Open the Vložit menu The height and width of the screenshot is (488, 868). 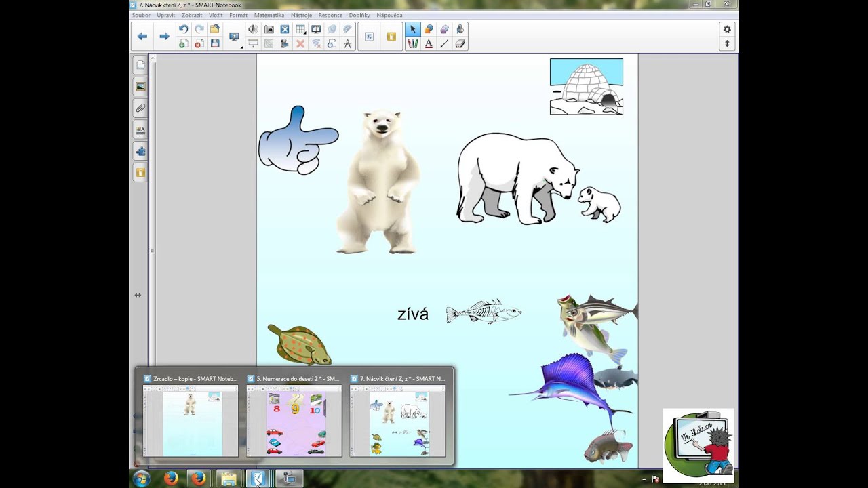[x=216, y=15]
